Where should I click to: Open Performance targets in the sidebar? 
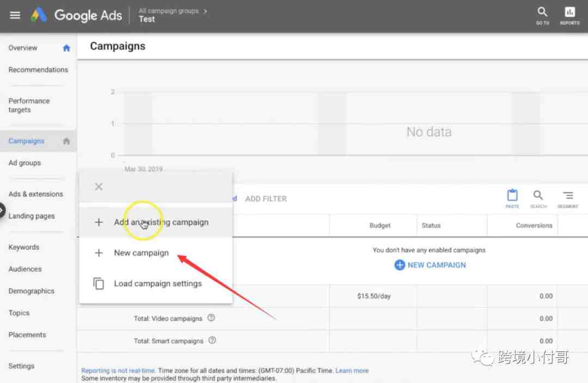coord(29,105)
